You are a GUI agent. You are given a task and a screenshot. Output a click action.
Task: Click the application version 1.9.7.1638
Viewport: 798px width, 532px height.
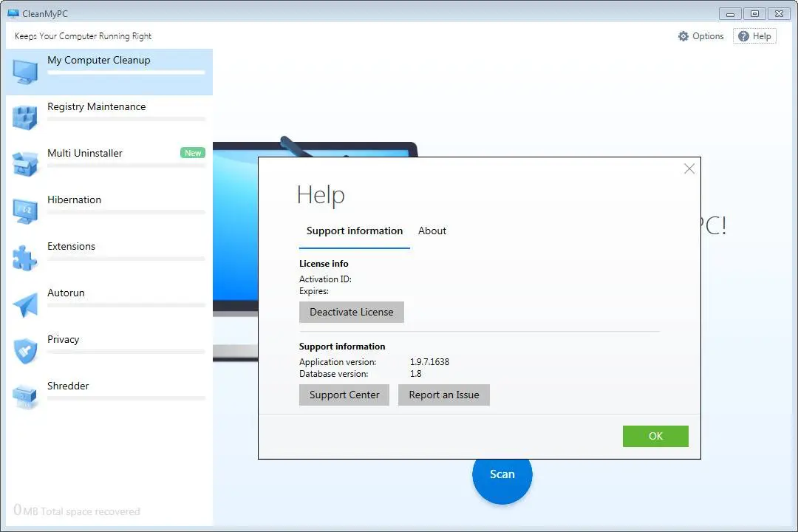tap(429, 362)
